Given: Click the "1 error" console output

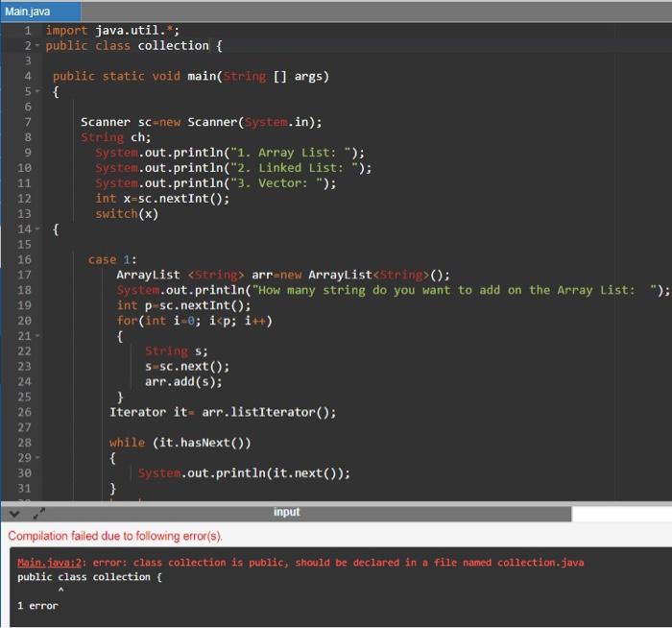Looking at the screenshot, I should [x=37, y=606].
